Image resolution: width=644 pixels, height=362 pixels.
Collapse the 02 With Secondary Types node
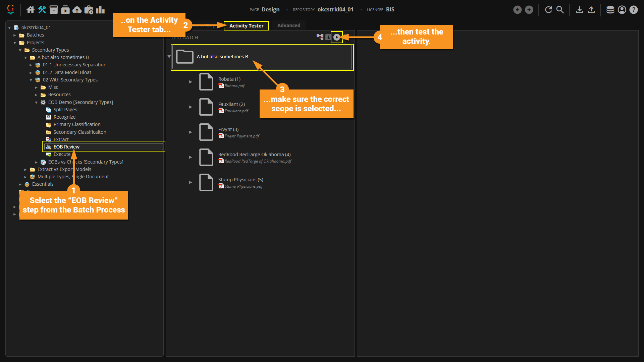point(31,80)
